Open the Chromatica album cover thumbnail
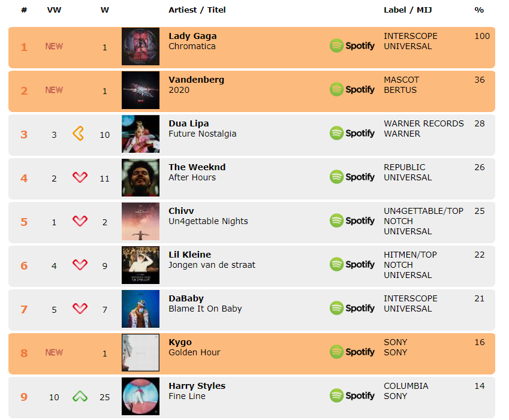 140,46
